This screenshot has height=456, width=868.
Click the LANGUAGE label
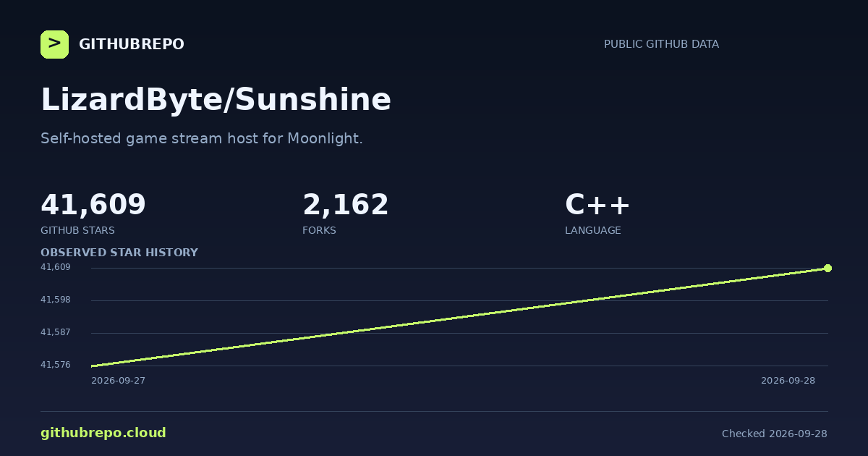point(592,230)
